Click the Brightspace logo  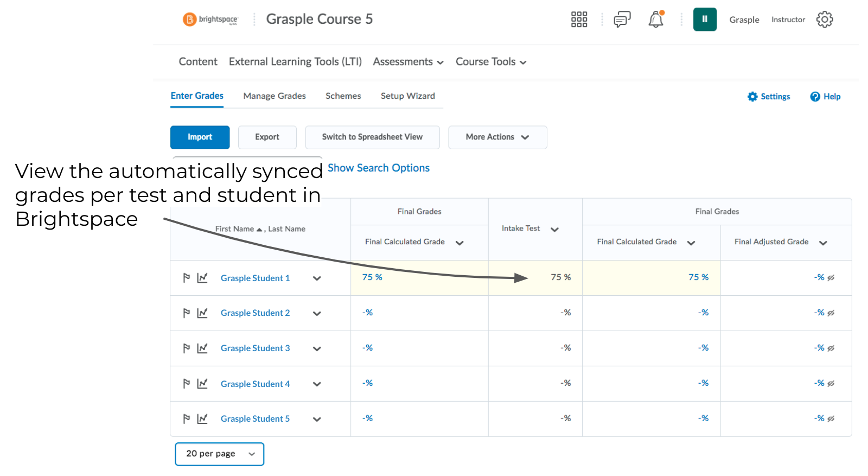pos(210,20)
